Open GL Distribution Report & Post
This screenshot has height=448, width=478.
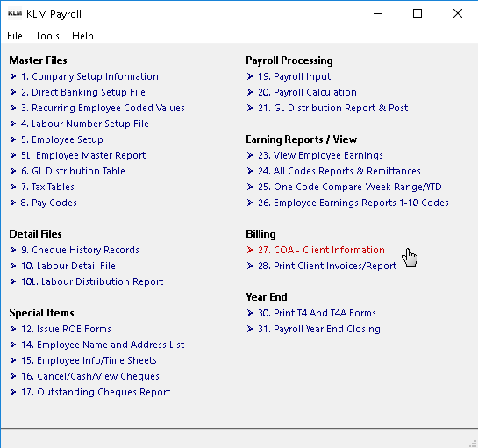coord(333,108)
